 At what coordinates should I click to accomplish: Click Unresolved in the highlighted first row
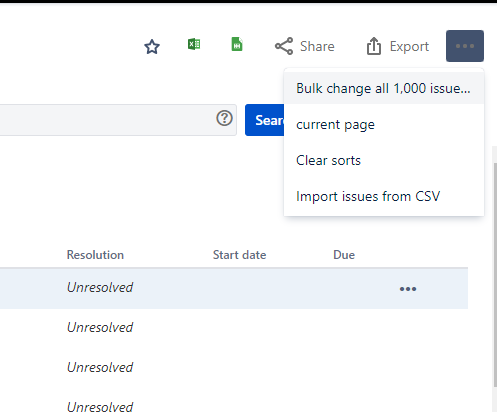100,287
